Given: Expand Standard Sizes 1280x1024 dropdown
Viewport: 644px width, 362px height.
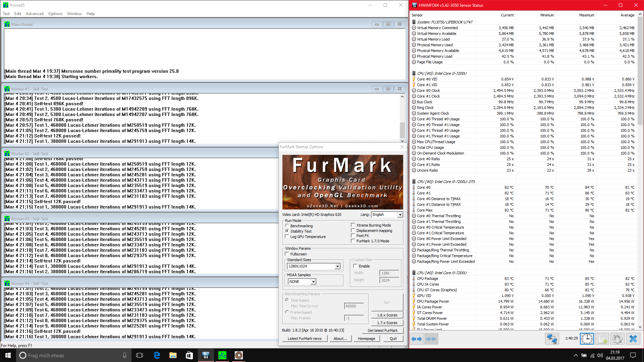Looking at the screenshot, I should [337, 266].
